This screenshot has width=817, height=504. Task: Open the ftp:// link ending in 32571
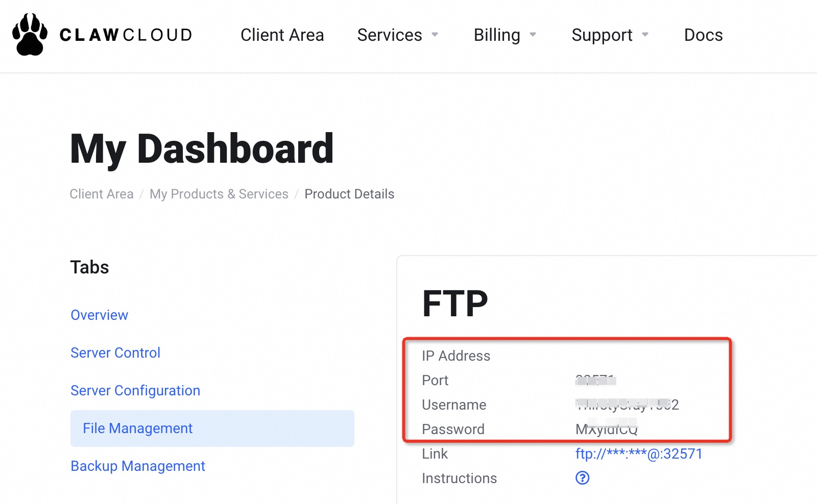point(639,454)
